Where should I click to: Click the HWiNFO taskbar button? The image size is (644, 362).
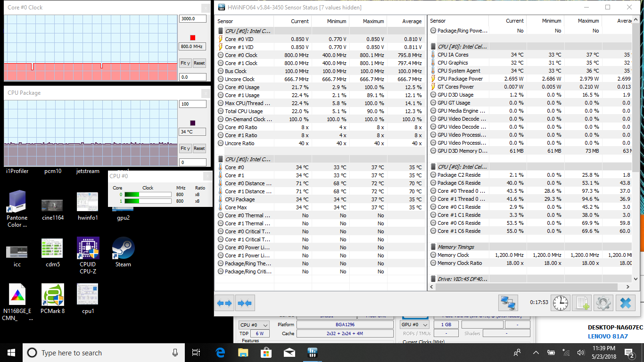click(312, 352)
